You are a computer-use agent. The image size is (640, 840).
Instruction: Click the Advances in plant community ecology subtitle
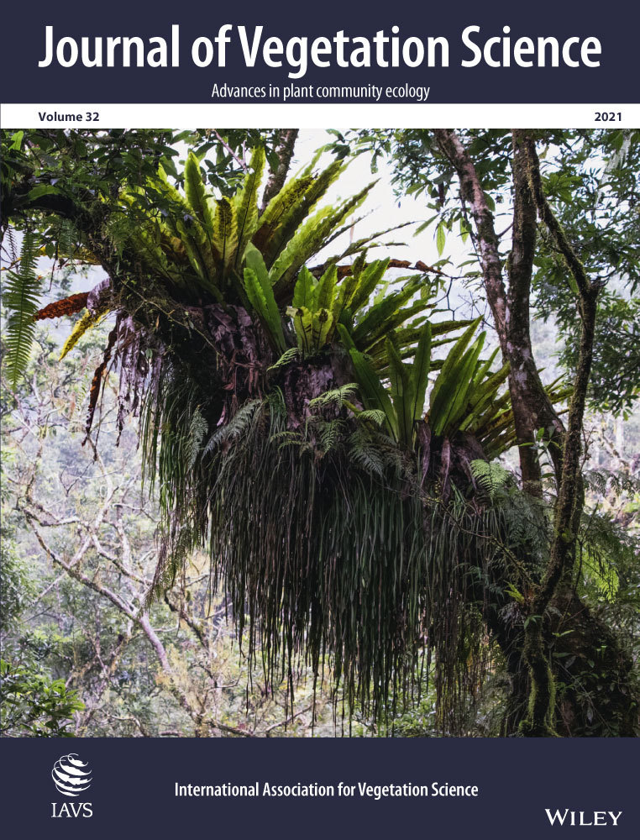point(320,91)
